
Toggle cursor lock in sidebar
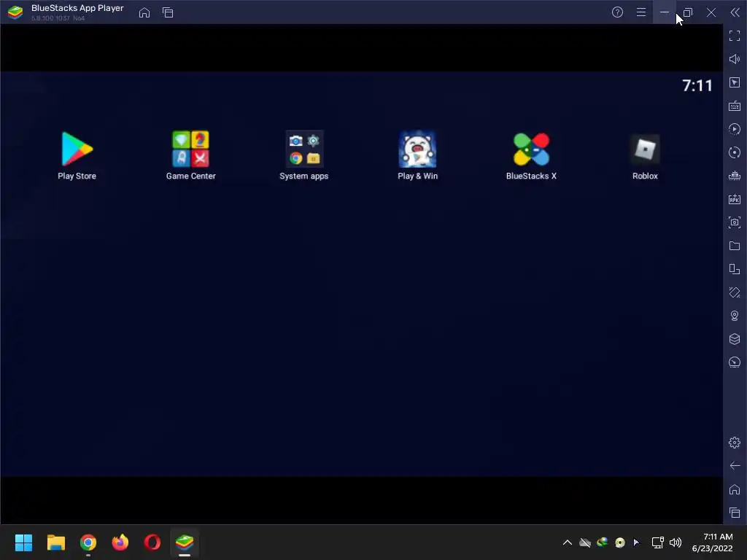pyautogui.click(x=735, y=82)
